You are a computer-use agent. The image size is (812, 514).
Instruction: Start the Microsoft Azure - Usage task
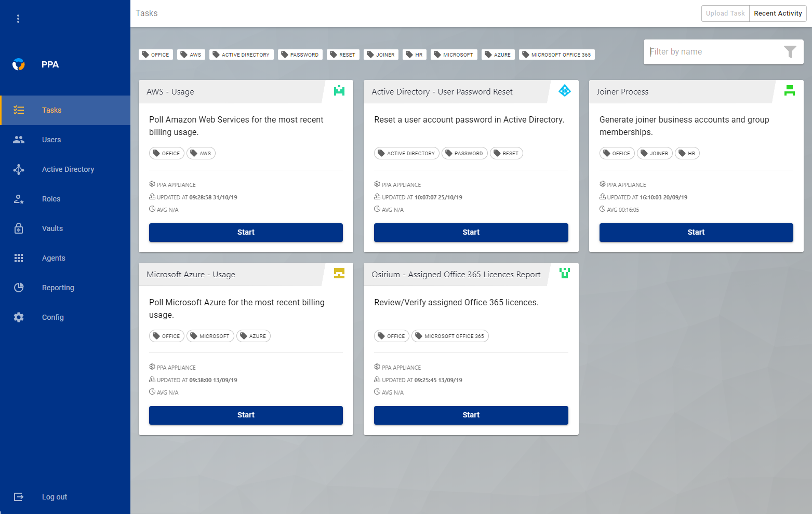[x=246, y=415]
